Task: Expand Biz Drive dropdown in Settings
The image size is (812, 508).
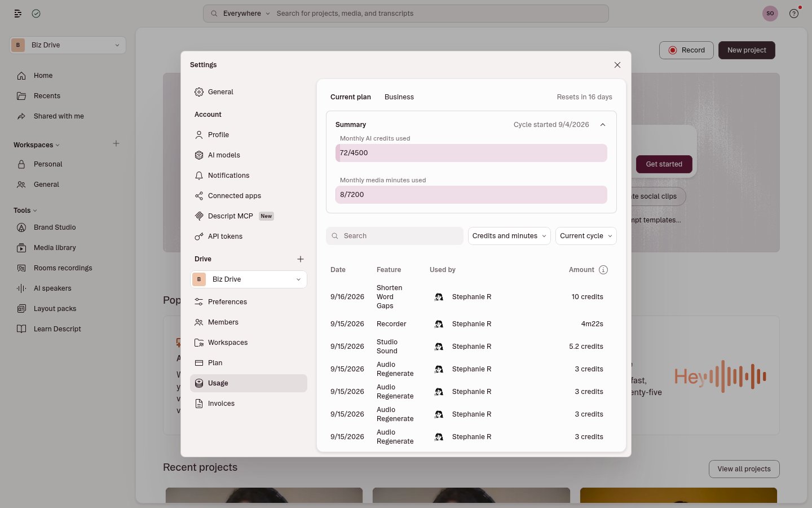Action: tap(249, 279)
